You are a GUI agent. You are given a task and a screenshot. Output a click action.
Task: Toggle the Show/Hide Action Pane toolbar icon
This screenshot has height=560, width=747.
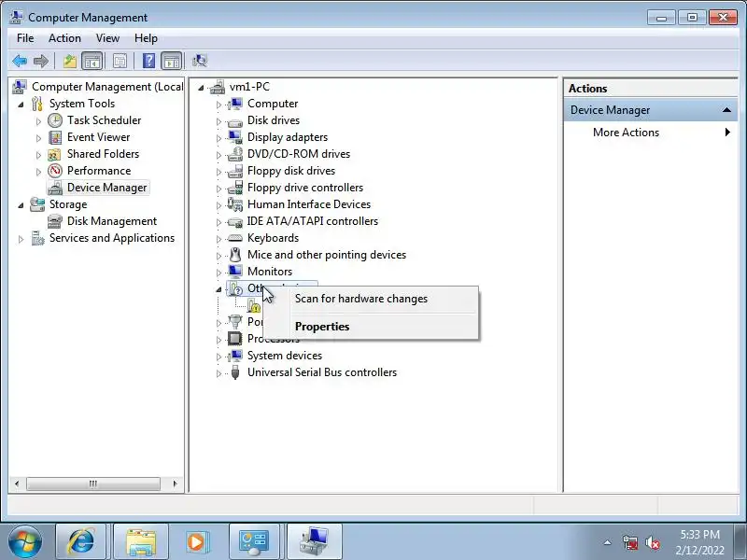(172, 61)
